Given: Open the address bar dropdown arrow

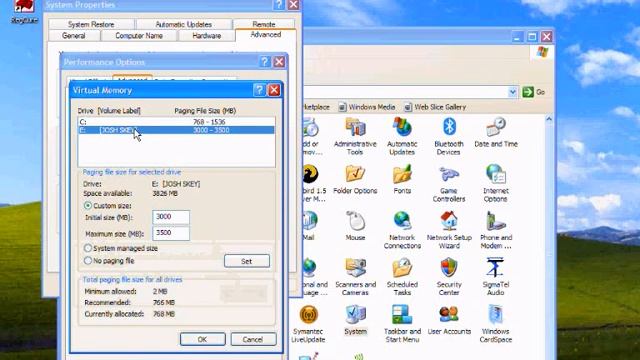Looking at the screenshot, I should pos(513,92).
